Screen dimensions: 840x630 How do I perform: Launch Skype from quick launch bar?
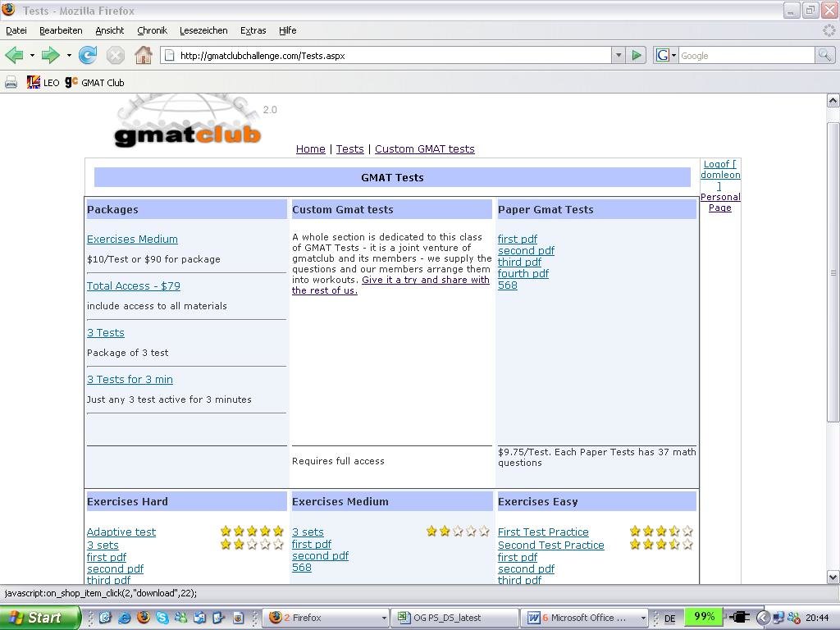point(162,618)
